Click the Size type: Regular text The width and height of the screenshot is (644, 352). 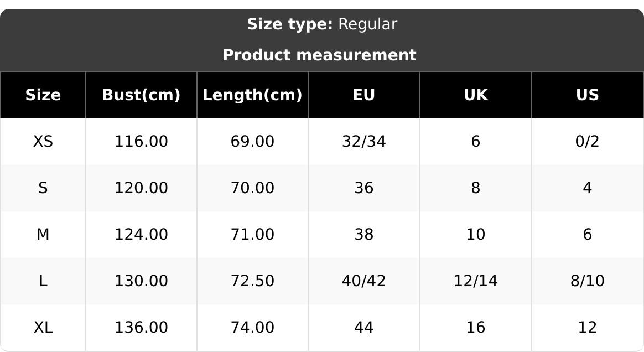click(x=322, y=24)
